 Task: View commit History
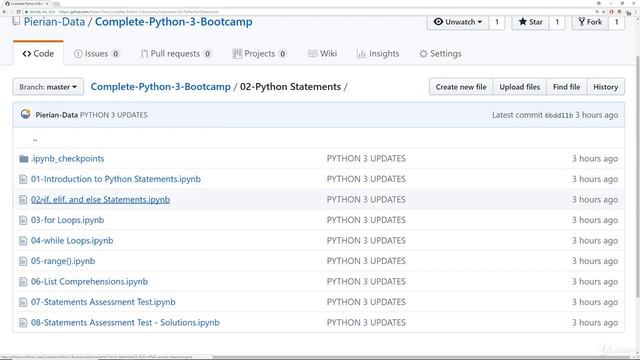tap(605, 87)
